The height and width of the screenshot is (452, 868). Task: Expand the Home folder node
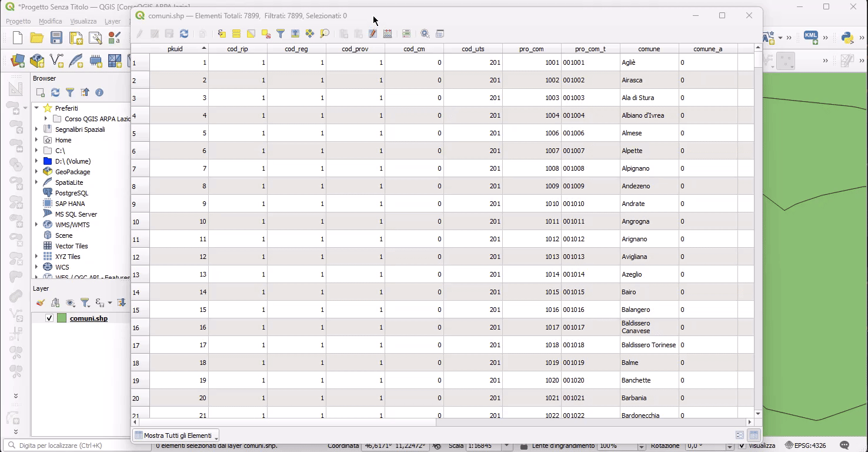coord(36,140)
